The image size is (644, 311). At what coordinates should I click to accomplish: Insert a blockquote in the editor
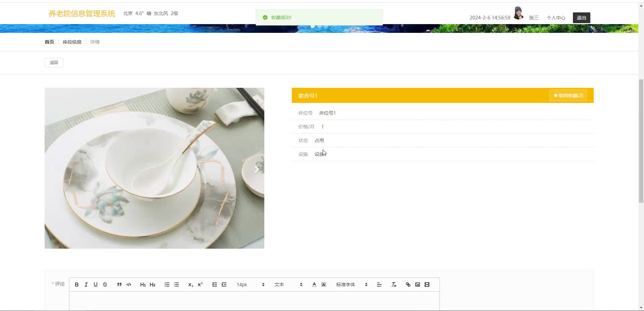click(119, 285)
